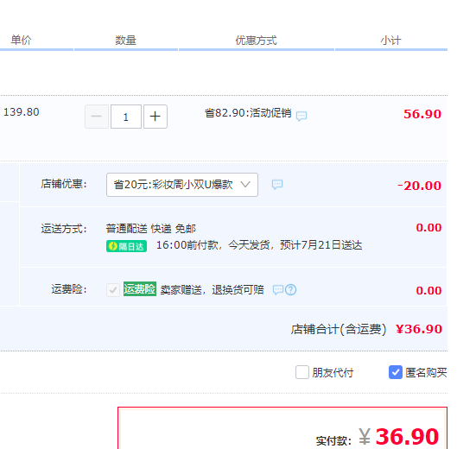Viewport: 476px width, 449px height.
Task: Click the green 隔日达 next-day badge
Action: tap(127, 246)
